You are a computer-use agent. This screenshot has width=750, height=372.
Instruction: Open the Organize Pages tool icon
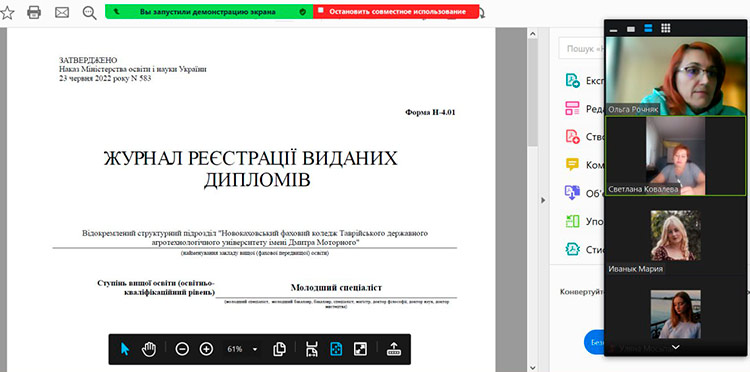[573, 221]
